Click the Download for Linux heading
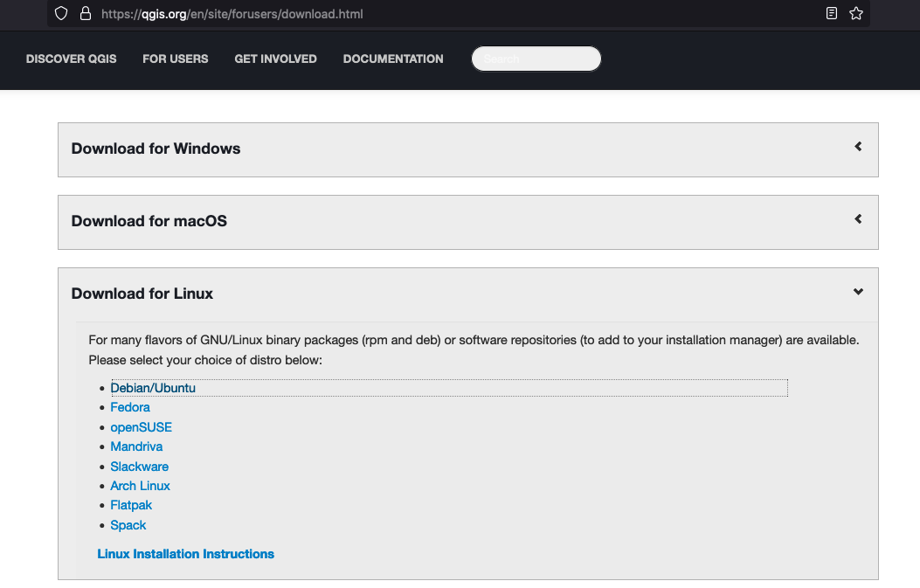The height and width of the screenshot is (588, 920). (x=142, y=294)
